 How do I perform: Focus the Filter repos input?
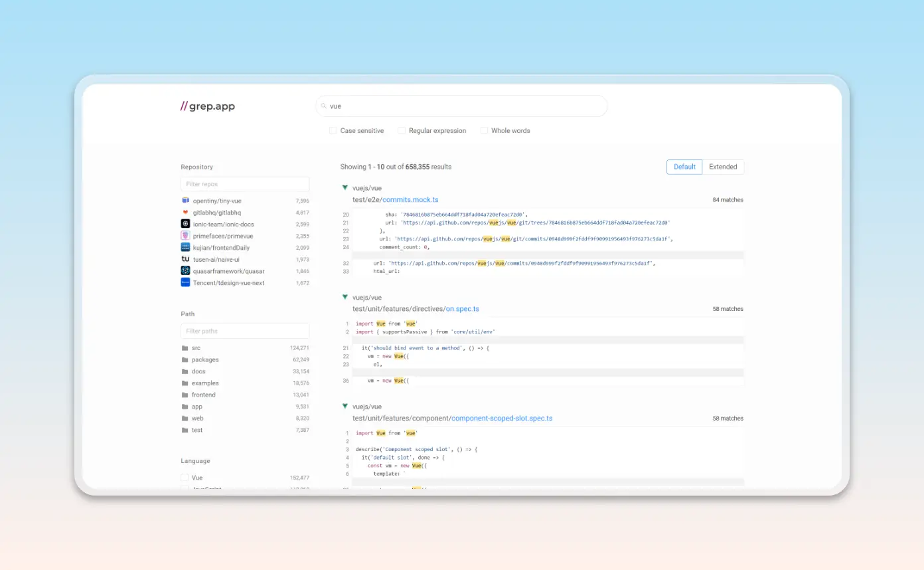tap(245, 184)
